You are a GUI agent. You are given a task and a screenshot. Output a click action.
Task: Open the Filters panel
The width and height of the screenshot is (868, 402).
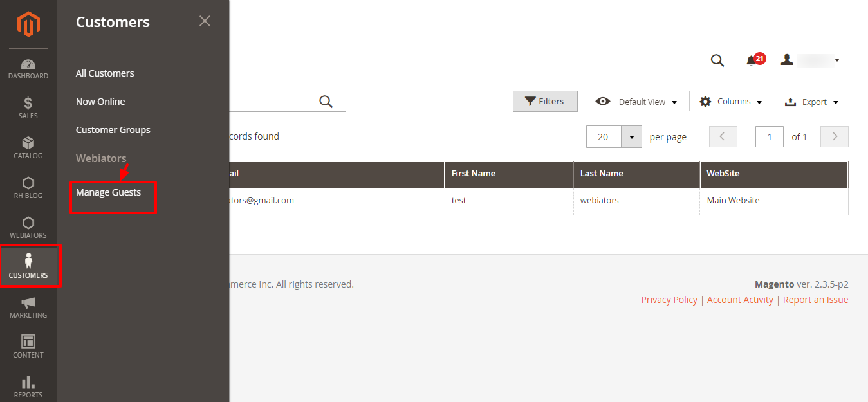point(545,102)
